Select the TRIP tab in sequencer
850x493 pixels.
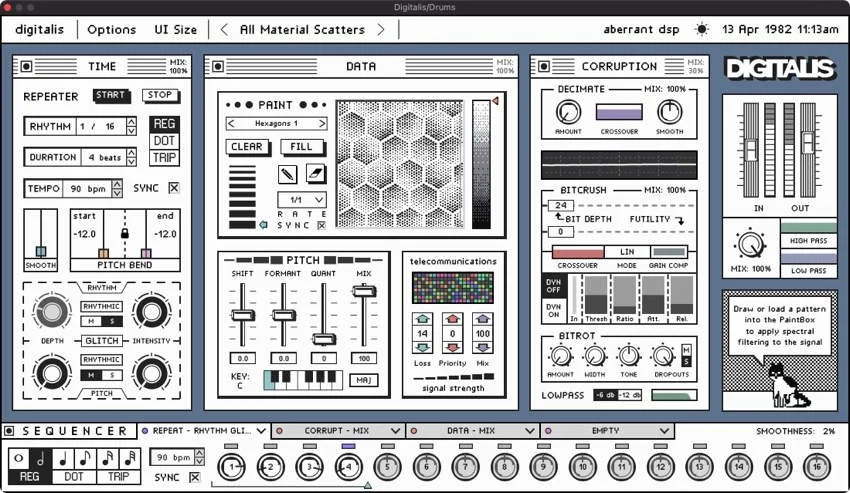tap(118, 477)
